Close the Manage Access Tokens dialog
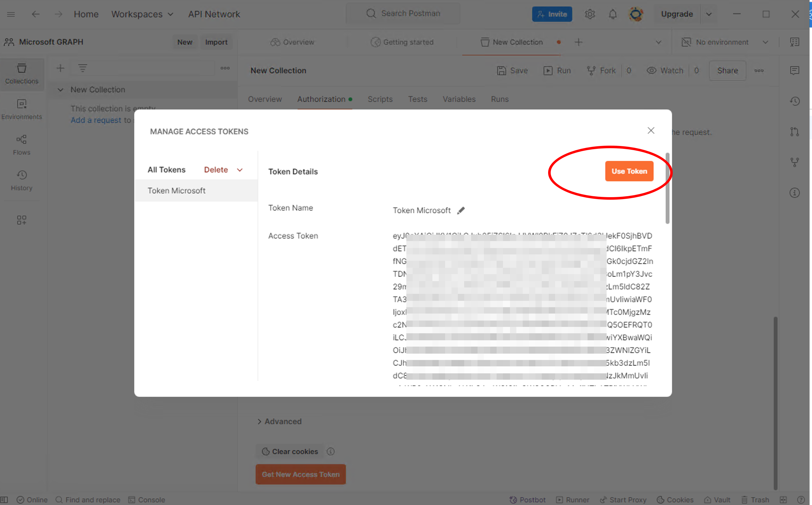The image size is (812, 505). point(650,131)
